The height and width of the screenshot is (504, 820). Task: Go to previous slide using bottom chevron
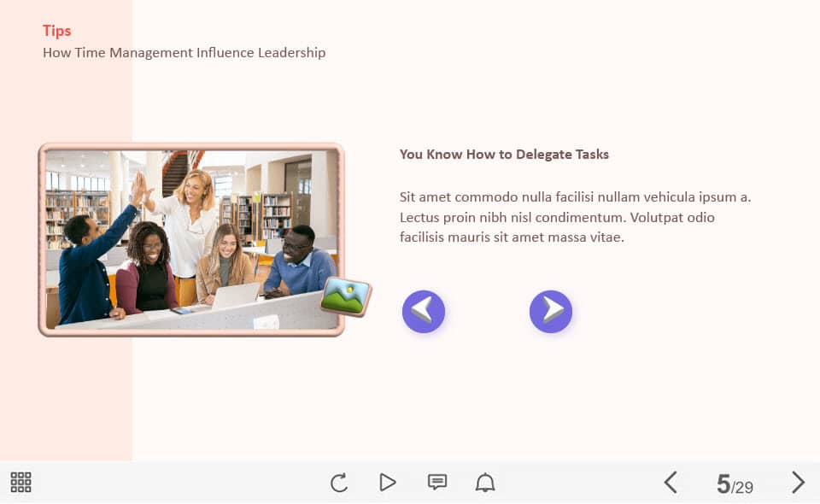[x=671, y=483]
